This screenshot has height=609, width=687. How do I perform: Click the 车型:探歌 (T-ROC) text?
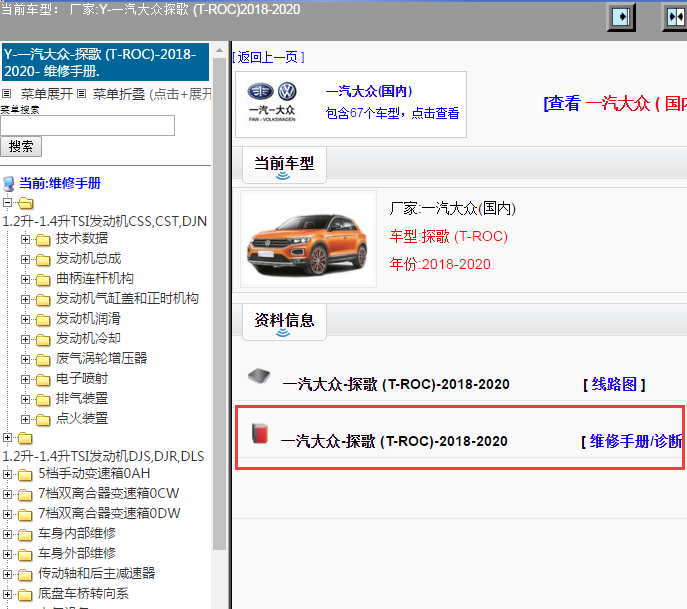point(449,237)
